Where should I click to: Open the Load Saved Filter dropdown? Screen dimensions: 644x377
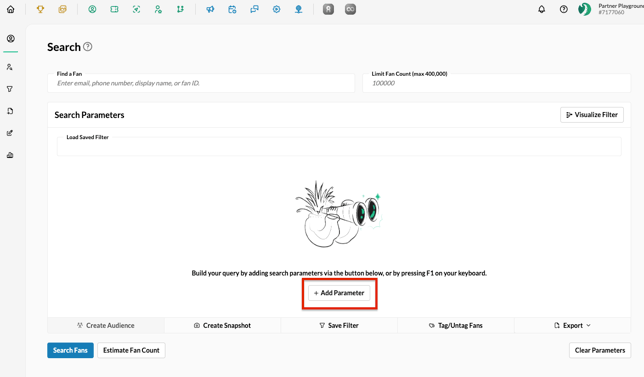coord(339,147)
